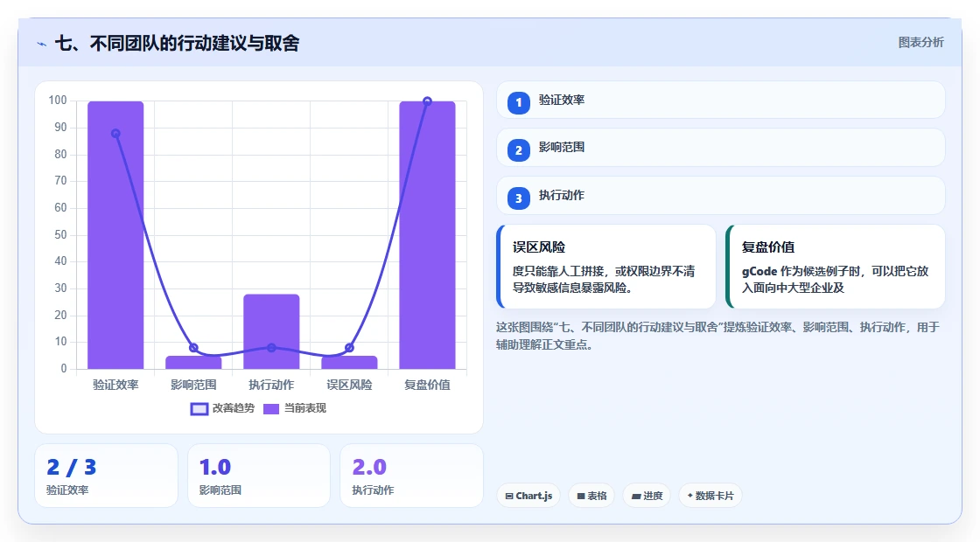Open the 图表分析 label in header
Image resolution: width=980 pixels, height=542 pixels.
coord(920,43)
